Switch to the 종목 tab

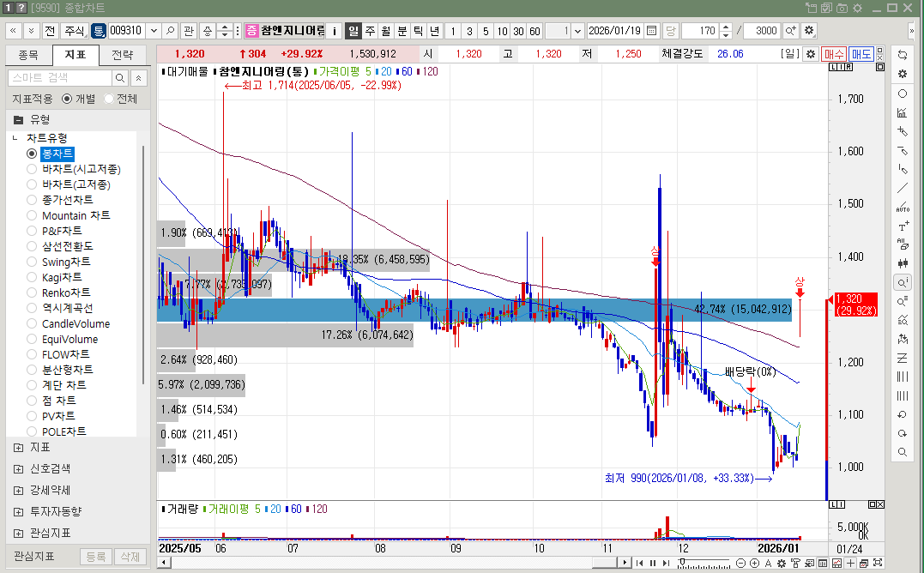coord(28,55)
